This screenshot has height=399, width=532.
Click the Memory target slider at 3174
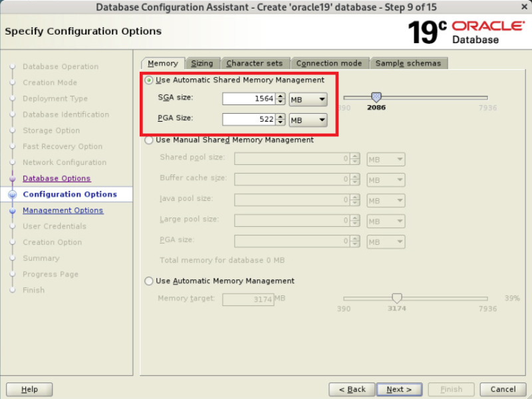[x=397, y=298]
